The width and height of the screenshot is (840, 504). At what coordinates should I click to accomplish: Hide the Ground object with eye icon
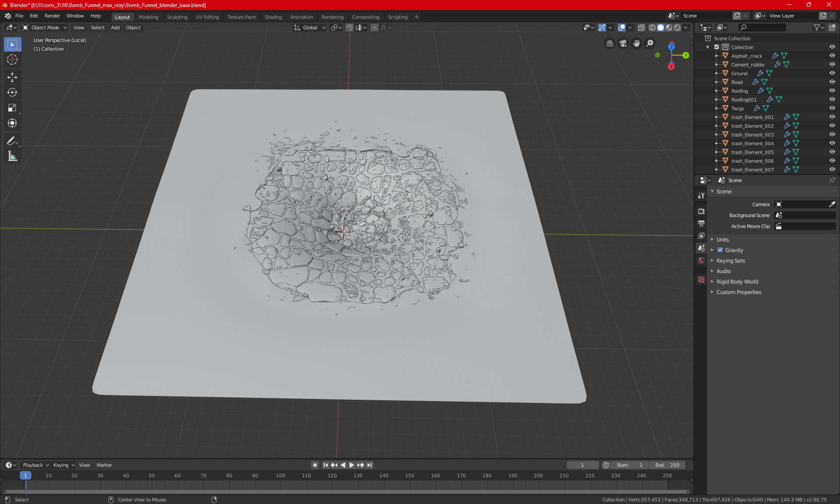(x=832, y=73)
